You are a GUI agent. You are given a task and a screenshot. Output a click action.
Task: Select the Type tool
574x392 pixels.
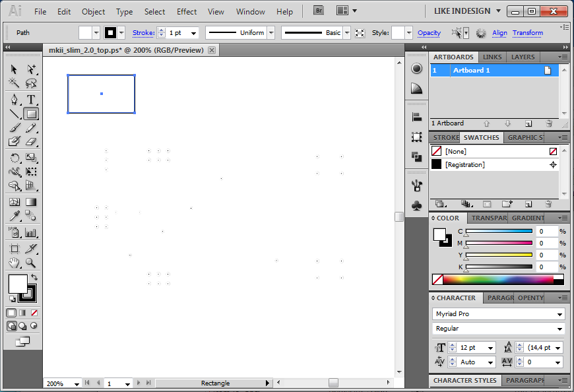(x=31, y=100)
